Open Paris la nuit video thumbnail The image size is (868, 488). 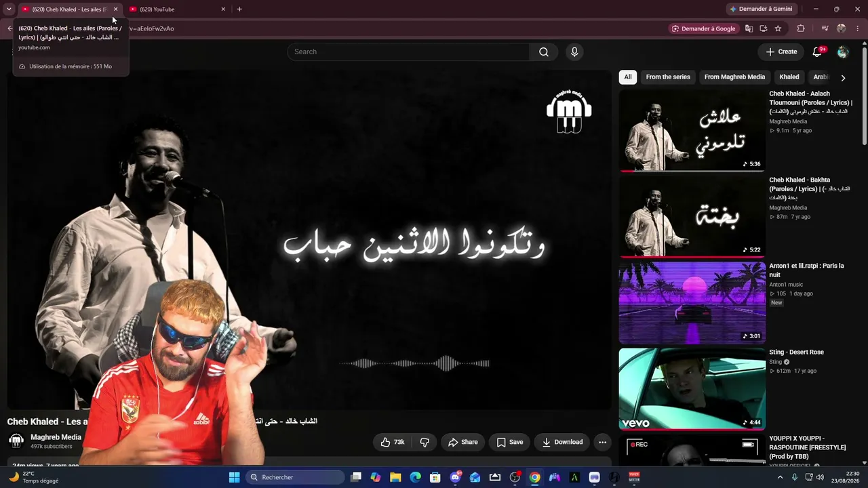coord(692,303)
